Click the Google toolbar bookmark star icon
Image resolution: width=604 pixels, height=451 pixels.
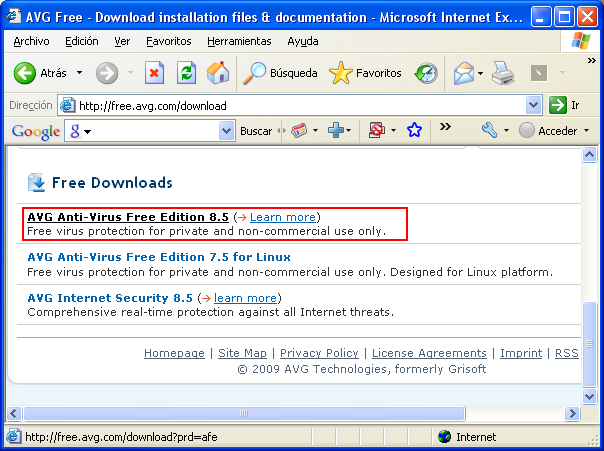tap(414, 131)
